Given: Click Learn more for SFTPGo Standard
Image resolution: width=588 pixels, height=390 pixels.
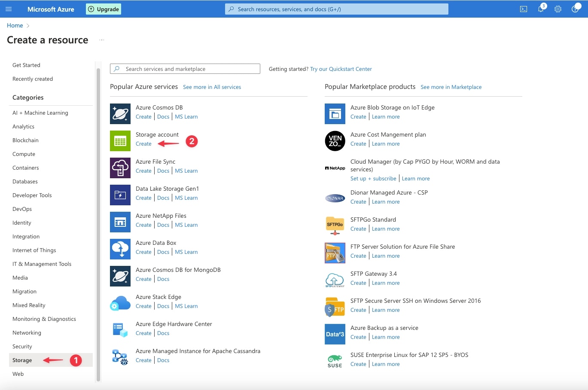Looking at the screenshot, I should click(386, 229).
